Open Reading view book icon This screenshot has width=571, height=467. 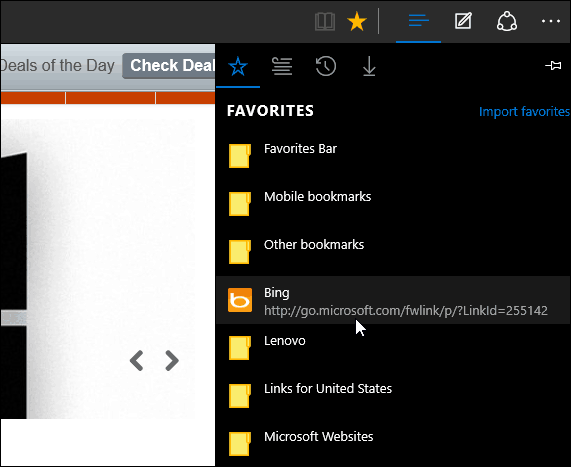pos(324,21)
